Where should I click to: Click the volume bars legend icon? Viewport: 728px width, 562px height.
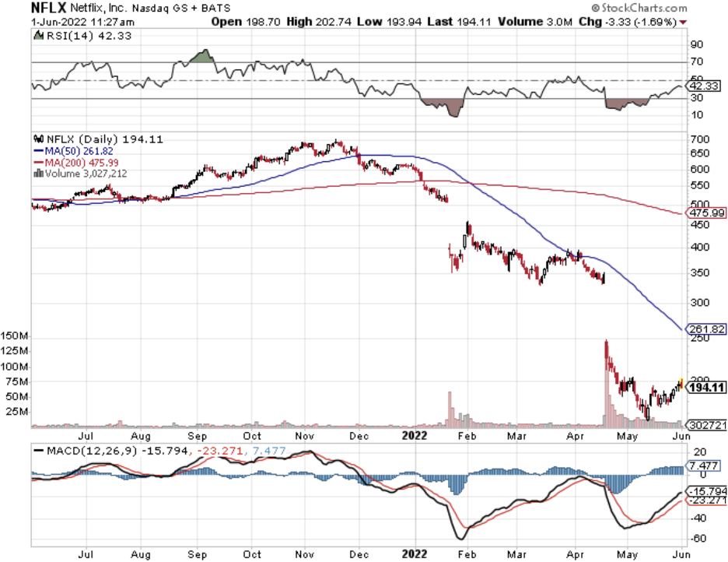coord(39,174)
